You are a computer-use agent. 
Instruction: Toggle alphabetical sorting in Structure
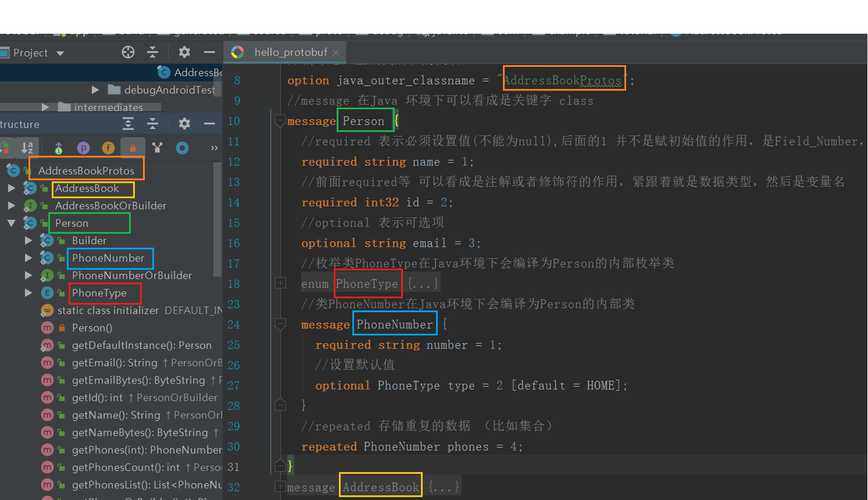tap(27, 148)
